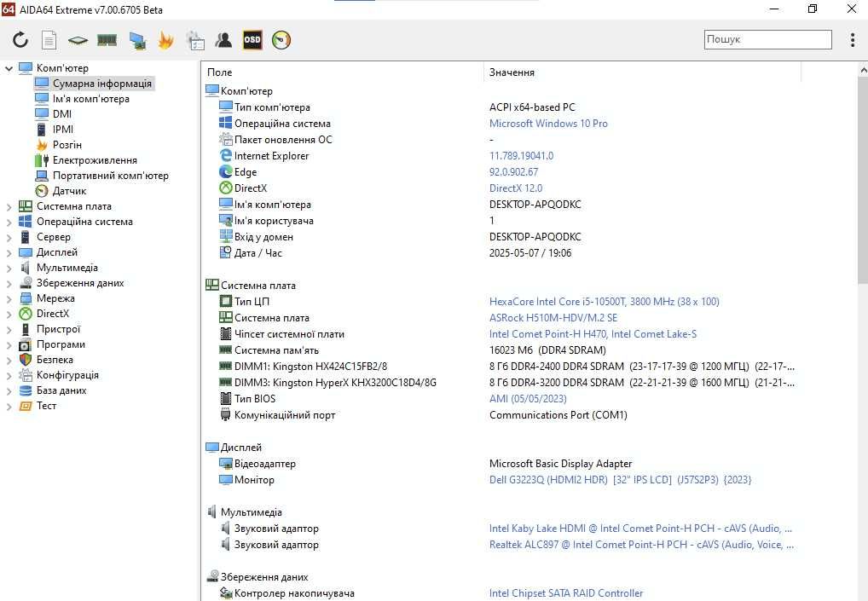Select Портативний комп'ютер in the tree
868x601 pixels.
click(110, 176)
